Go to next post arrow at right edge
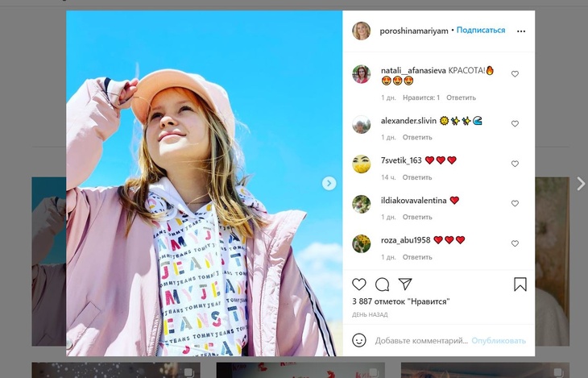Image resolution: width=588 pixels, height=378 pixels. [581, 184]
